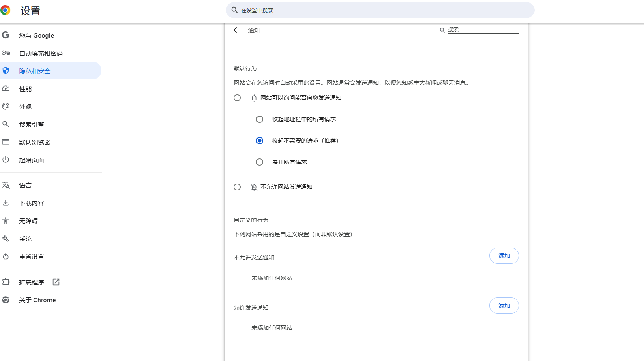This screenshot has height=361, width=644.
Task: Select radio 展开所有请求
Action: tap(260, 162)
